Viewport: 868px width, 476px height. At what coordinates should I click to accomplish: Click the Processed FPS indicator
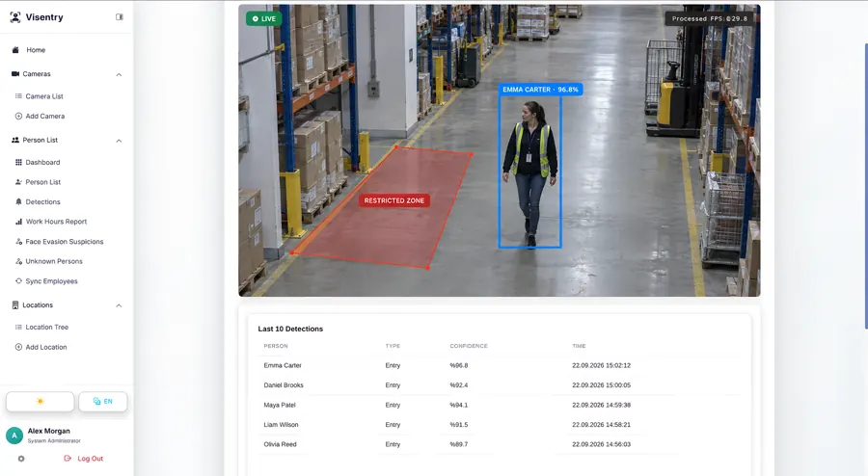point(710,18)
